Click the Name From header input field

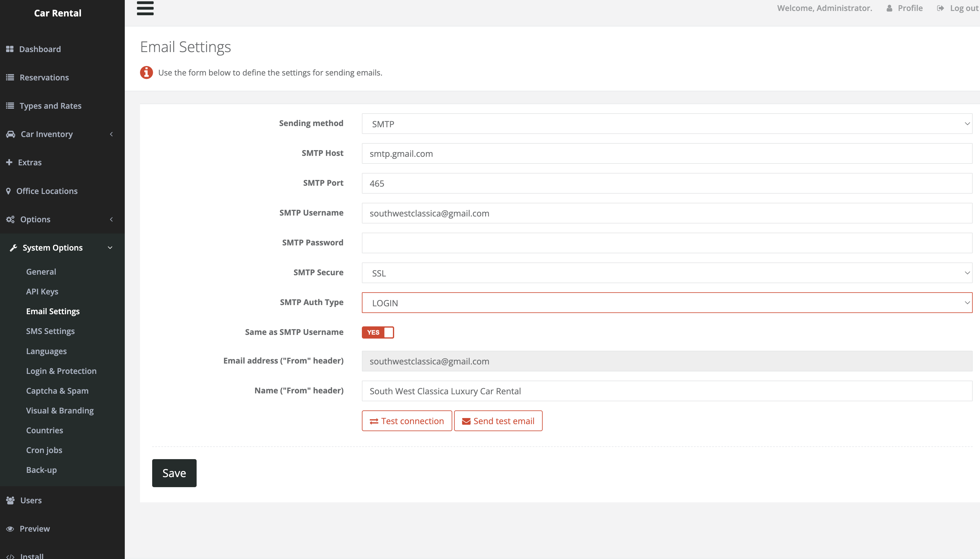coord(667,391)
